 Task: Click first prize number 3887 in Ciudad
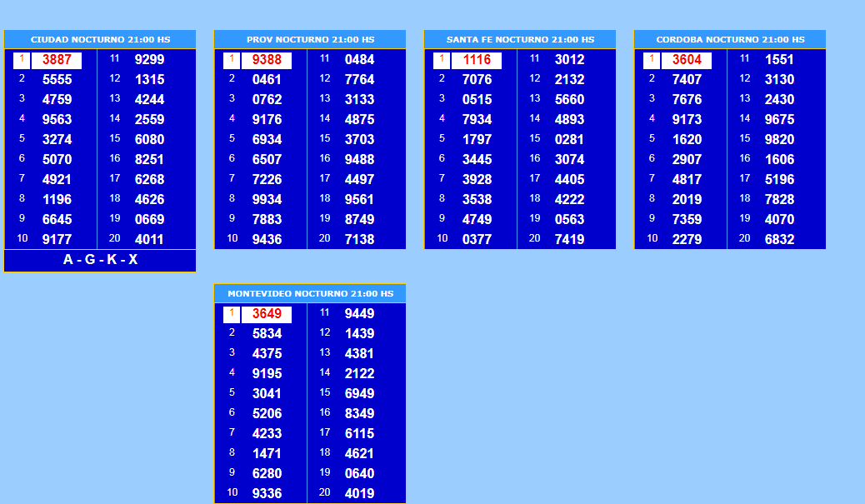57,60
